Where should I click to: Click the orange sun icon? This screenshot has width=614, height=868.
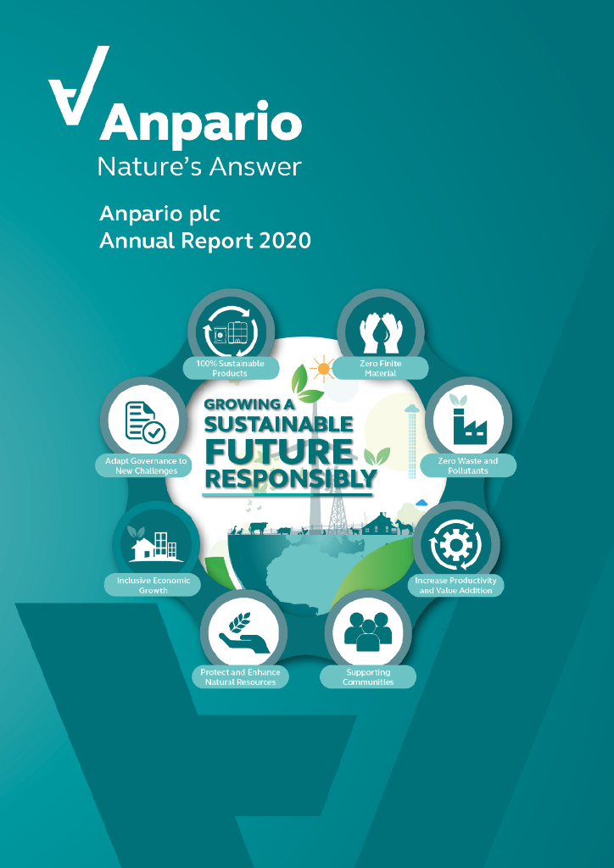(x=321, y=369)
